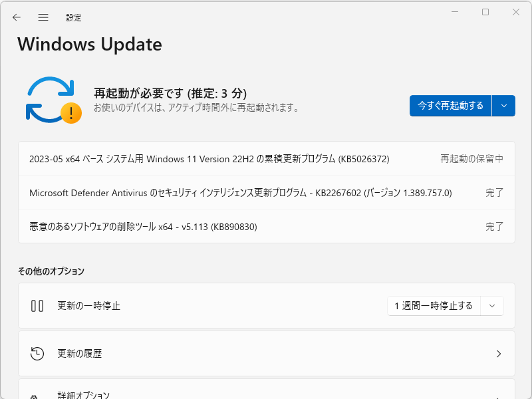The image size is (532, 399).
Task: Click the 今すぐ再起動する button
Action: coord(450,105)
